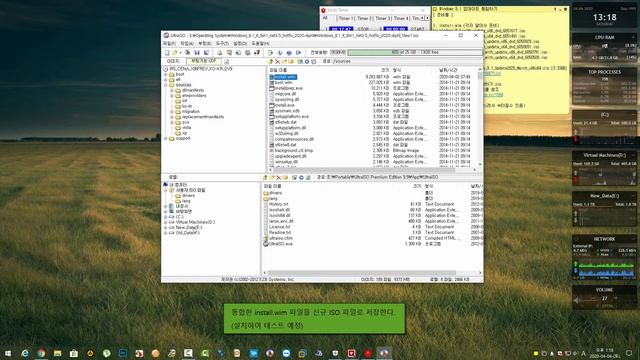Click the Open CD/DVD toolbar icon
Image resolution: width=640 pixels, height=360 pixels.
[187, 53]
